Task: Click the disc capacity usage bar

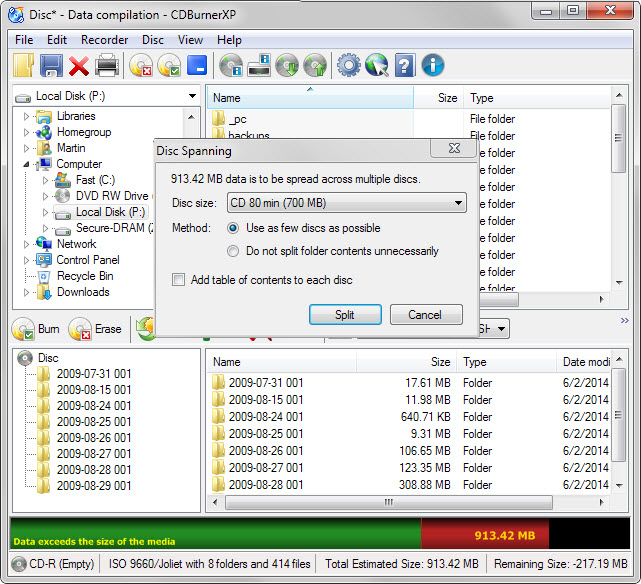Action: coord(320,533)
